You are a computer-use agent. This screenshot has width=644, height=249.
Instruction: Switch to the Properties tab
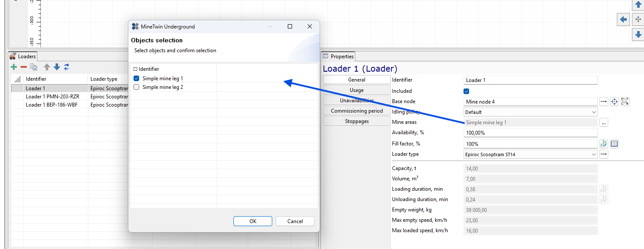(x=338, y=56)
